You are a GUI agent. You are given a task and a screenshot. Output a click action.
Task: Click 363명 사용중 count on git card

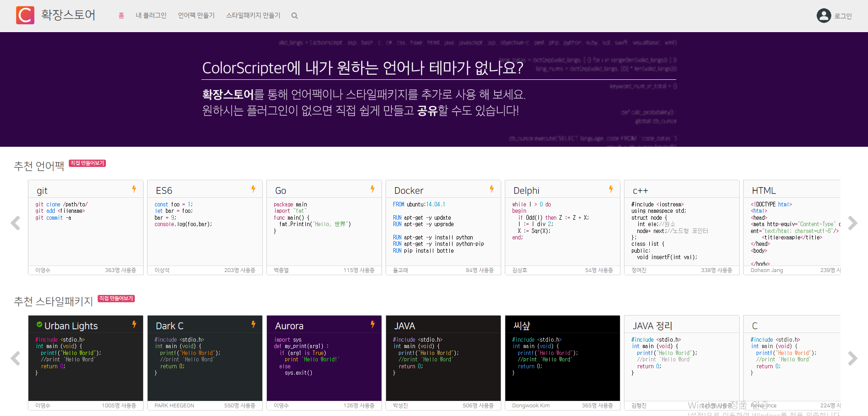(120, 270)
